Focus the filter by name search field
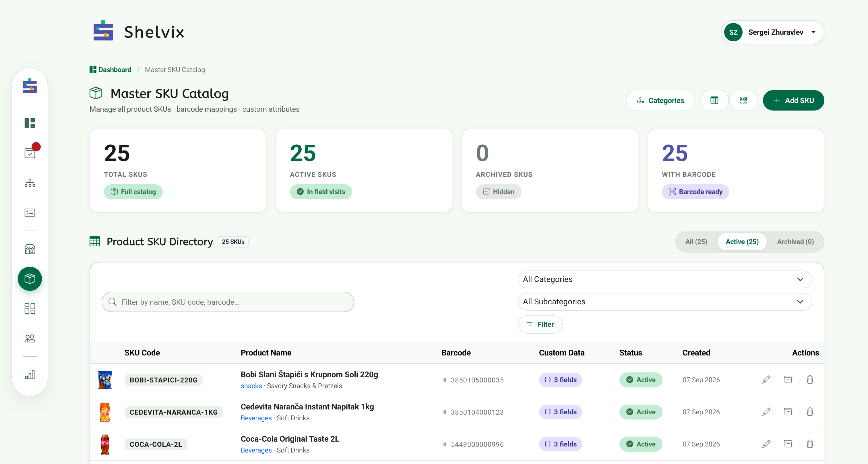Viewport: 868px width, 464px height. point(228,302)
